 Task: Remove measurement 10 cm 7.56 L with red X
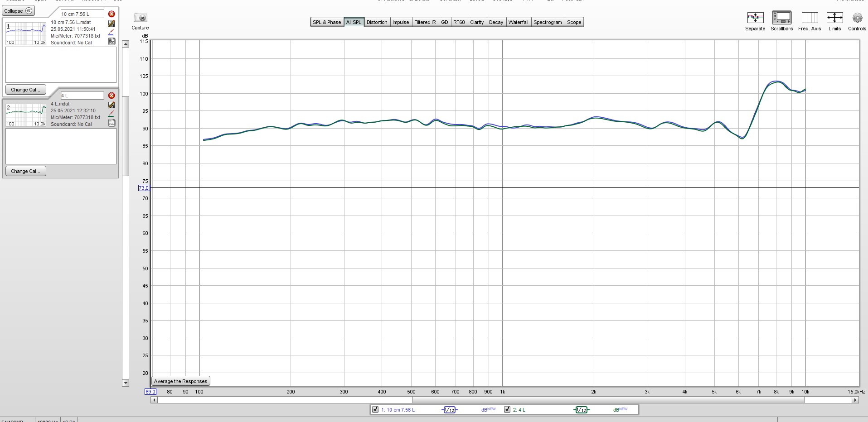click(112, 14)
